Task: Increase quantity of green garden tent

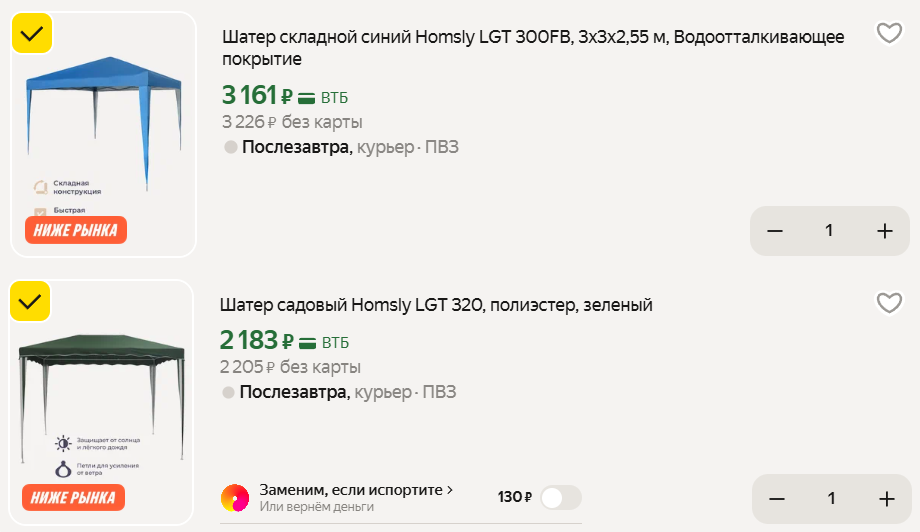Action: pyautogui.click(x=886, y=499)
